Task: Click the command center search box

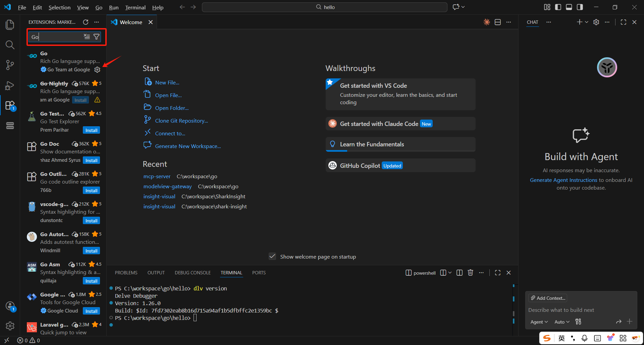Action: tap(324, 7)
